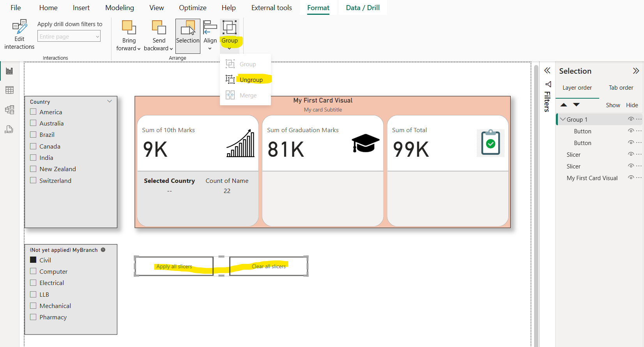Screen dimensions: 644x347
Task: Switch to Table view in left sidebar
Action: pyautogui.click(x=9, y=90)
